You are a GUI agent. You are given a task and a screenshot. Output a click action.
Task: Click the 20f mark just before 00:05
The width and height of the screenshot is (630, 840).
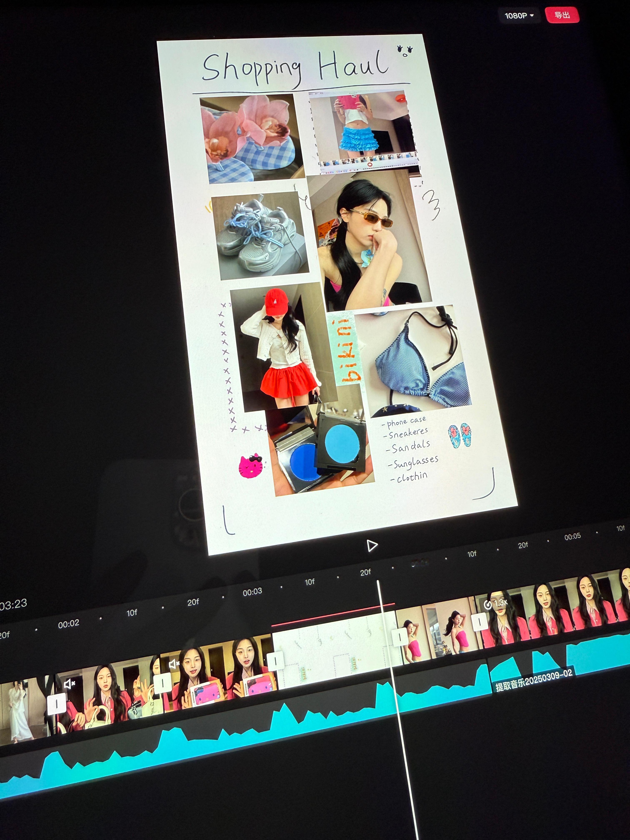click(523, 545)
